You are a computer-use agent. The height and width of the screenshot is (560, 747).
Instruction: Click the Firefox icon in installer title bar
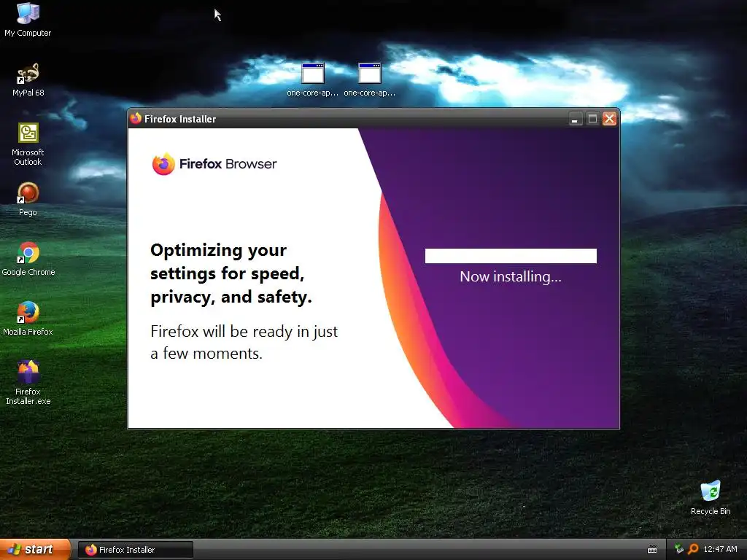point(136,118)
